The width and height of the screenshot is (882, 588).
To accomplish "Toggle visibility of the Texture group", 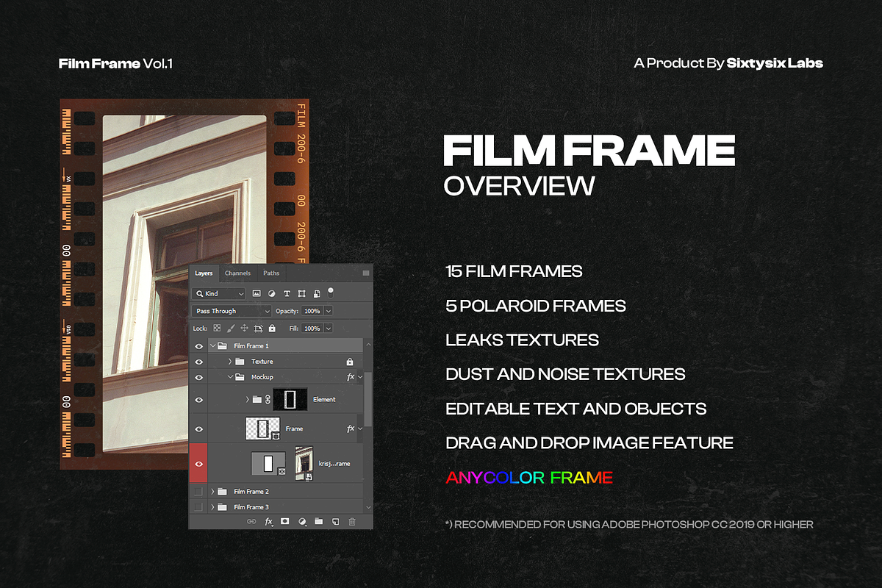I will (x=198, y=362).
